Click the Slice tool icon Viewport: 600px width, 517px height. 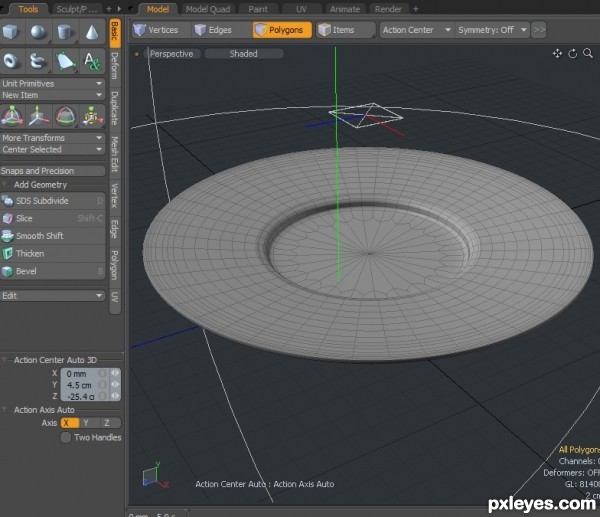[x=7, y=219]
